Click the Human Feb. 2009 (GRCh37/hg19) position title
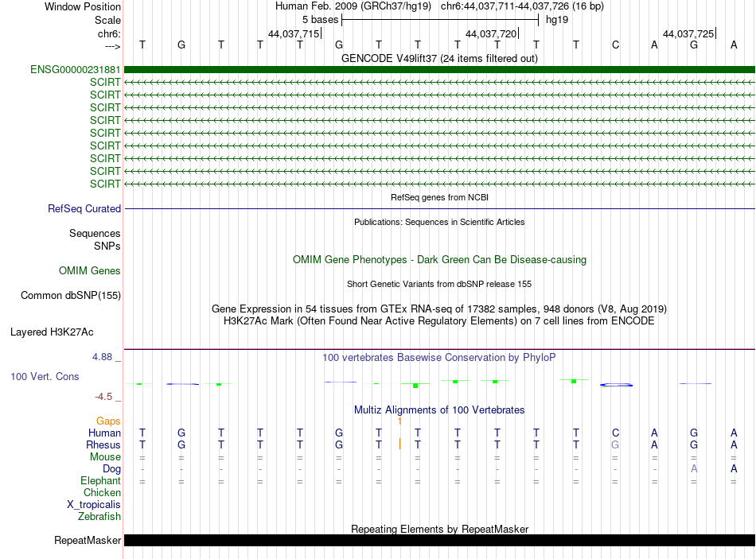 353,6
